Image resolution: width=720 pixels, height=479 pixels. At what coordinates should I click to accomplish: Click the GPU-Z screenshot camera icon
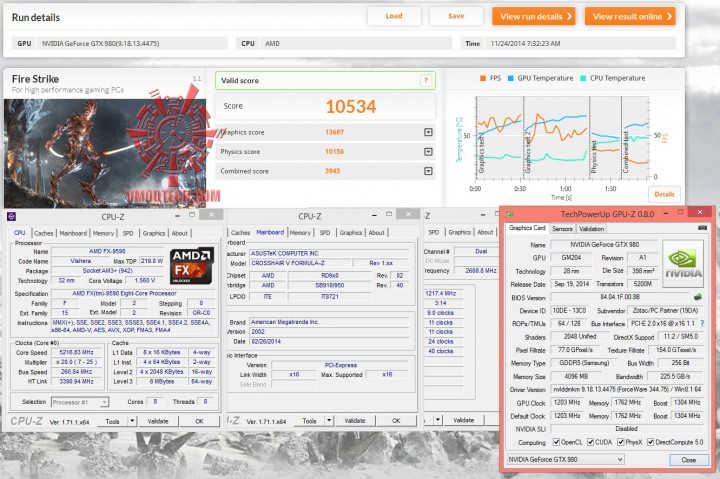click(x=703, y=227)
